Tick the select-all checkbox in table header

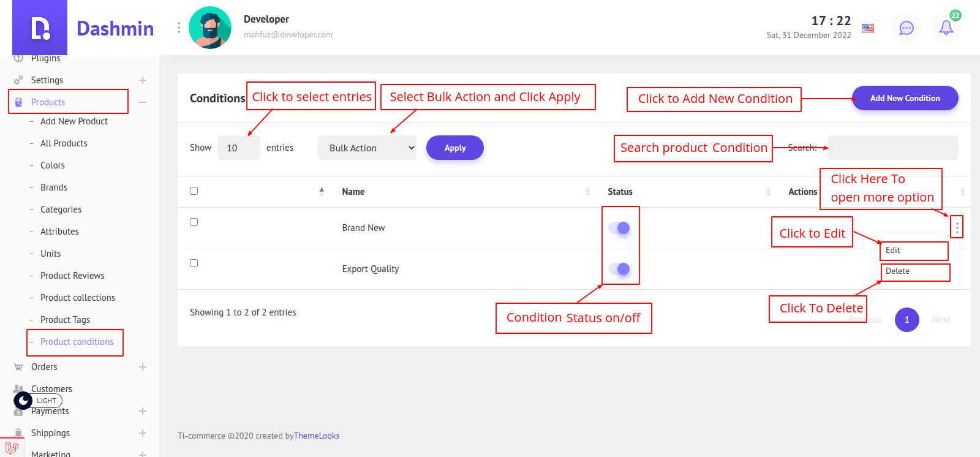click(x=194, y=191)
